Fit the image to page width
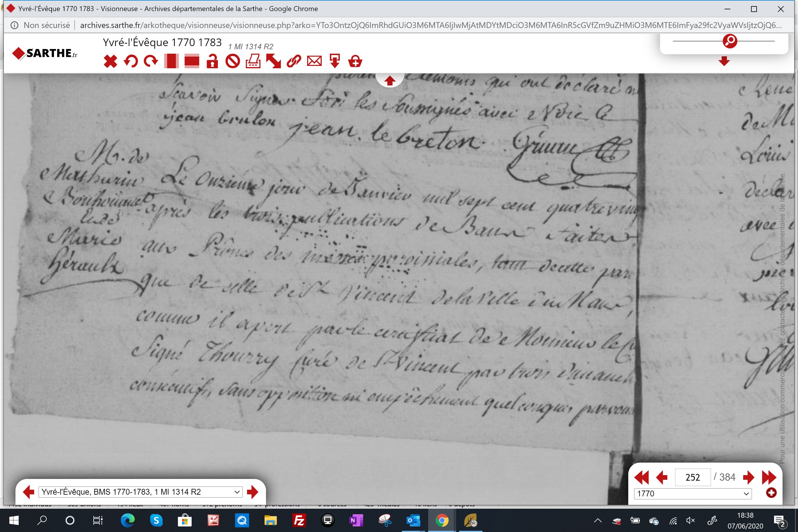 pos(192,62)
